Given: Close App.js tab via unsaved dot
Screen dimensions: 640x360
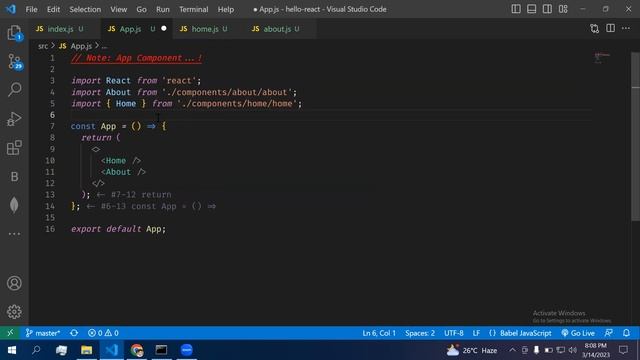Looking at the screenshot, I should tap(164, 29).
